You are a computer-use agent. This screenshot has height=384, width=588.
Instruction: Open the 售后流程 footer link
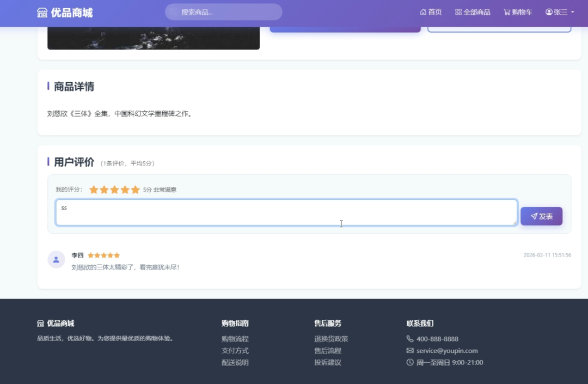[x=328, y=351]
